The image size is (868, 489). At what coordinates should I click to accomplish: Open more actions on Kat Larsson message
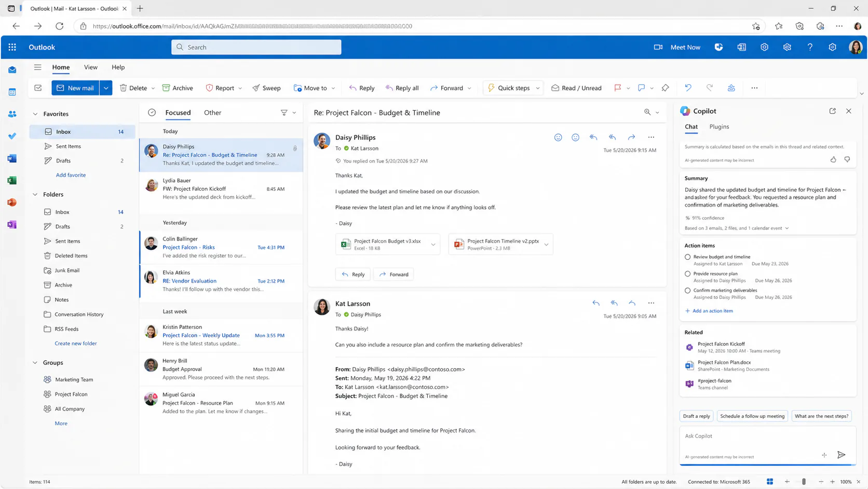(x=651, y=303)
